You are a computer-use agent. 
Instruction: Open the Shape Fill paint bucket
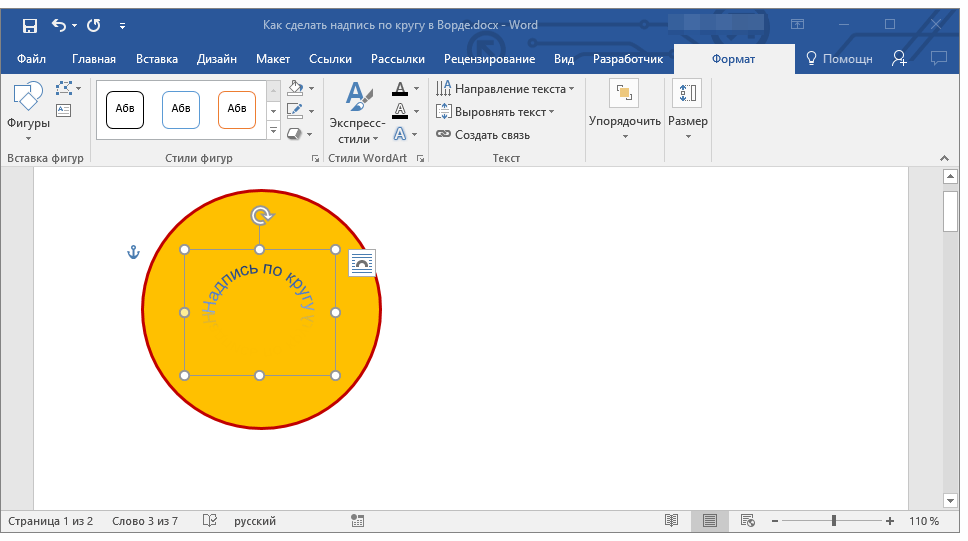295,89
